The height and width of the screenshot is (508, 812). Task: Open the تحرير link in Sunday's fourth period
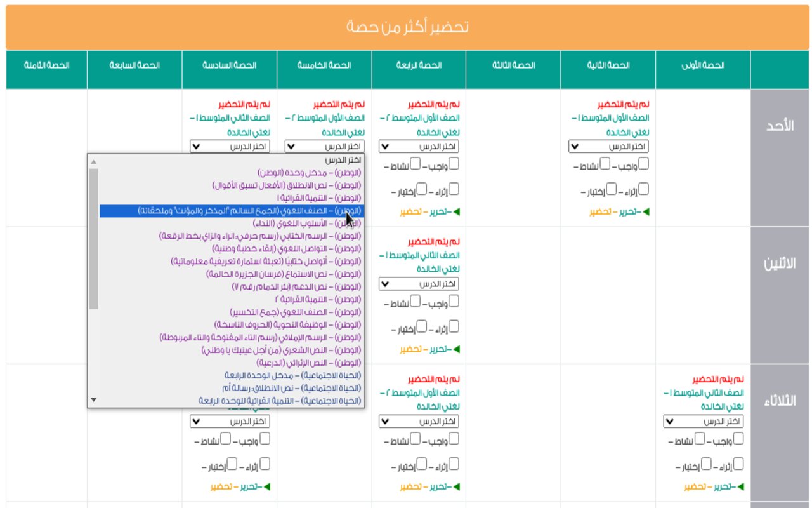440,211
